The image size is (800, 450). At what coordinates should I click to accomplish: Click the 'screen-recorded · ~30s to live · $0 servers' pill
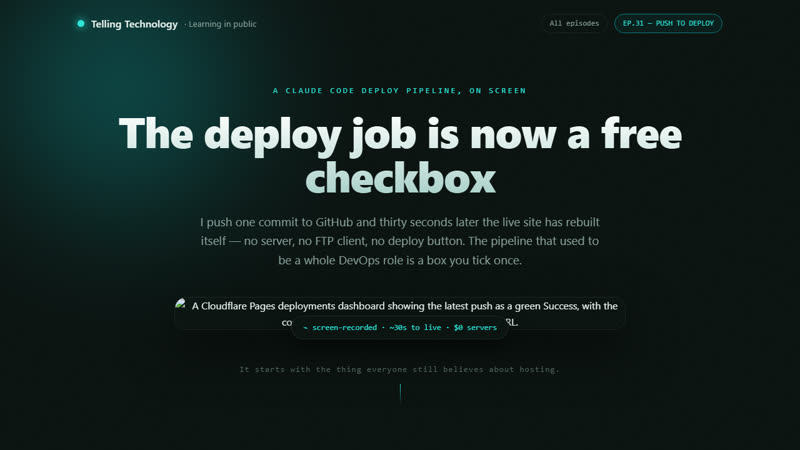click(x=400, y=328)
